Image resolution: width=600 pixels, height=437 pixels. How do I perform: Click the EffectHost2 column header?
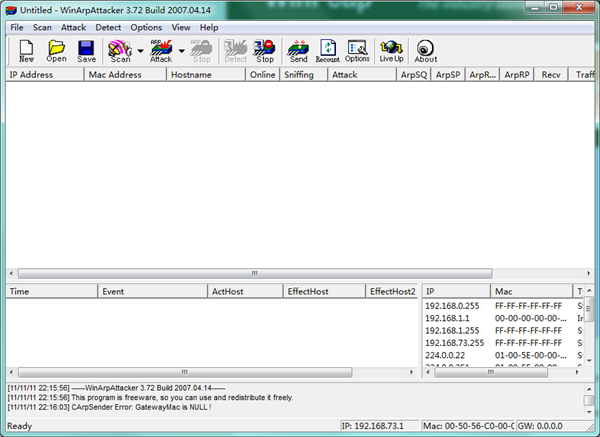(392, 292)
